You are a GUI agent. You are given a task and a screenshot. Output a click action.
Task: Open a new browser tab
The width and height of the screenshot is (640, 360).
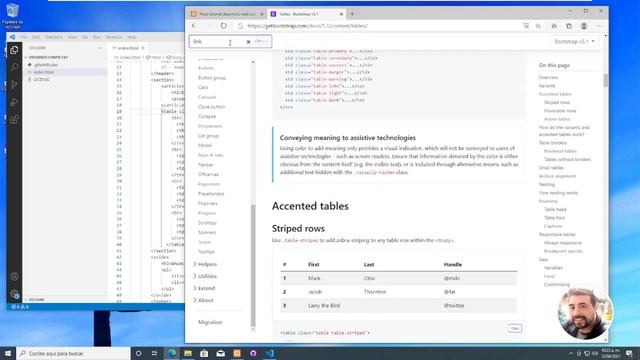(x=352, y=14)
